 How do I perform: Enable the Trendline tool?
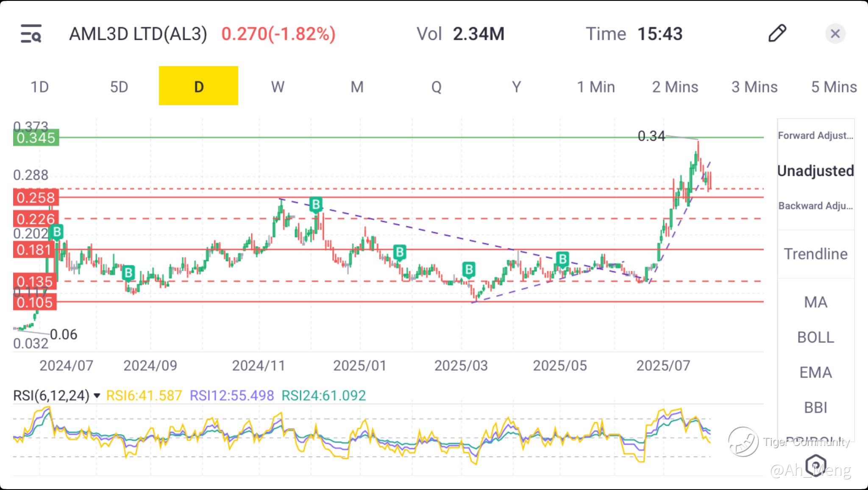[x=815, y=254]
